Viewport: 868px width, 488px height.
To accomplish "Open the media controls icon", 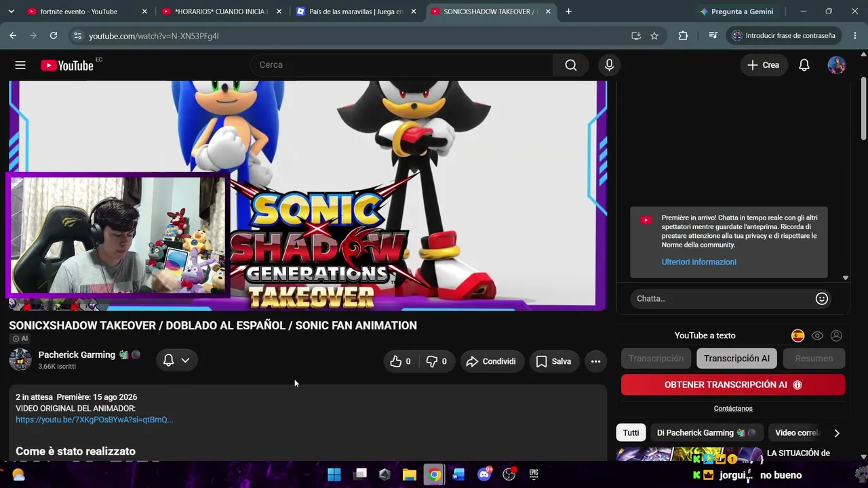I will tap(713, 36).
